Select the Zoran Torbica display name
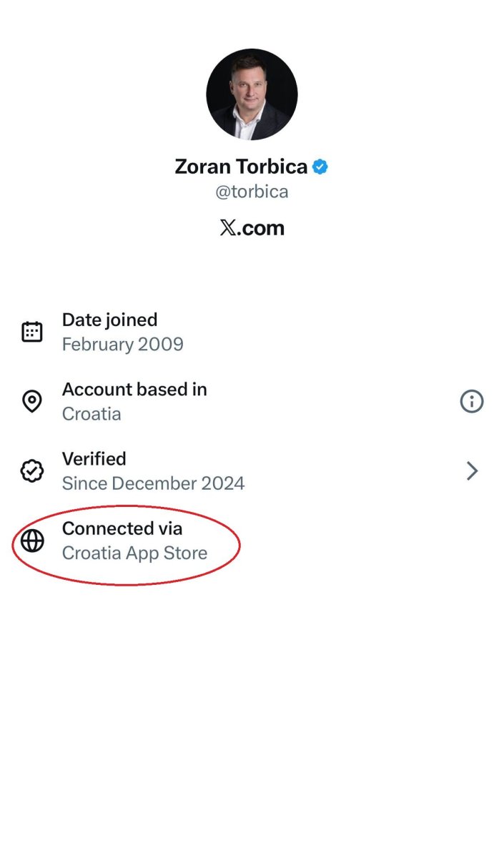This screenshot has height=858, width=504. (241, 167)
